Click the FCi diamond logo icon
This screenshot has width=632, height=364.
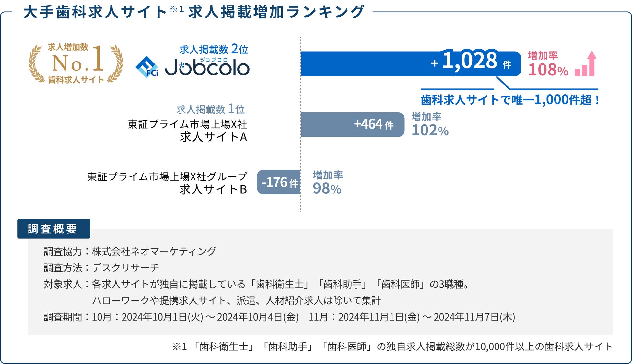(x=146, y=67)
